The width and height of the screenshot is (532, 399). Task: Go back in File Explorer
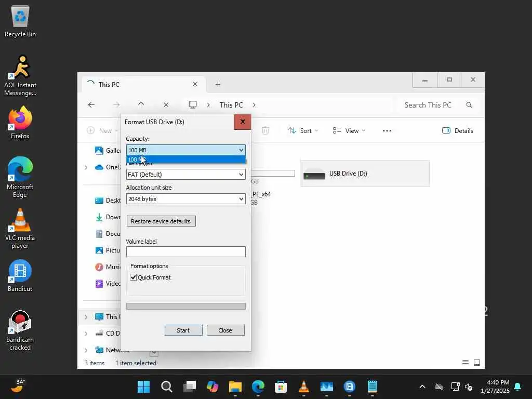[x=91, y=105]
